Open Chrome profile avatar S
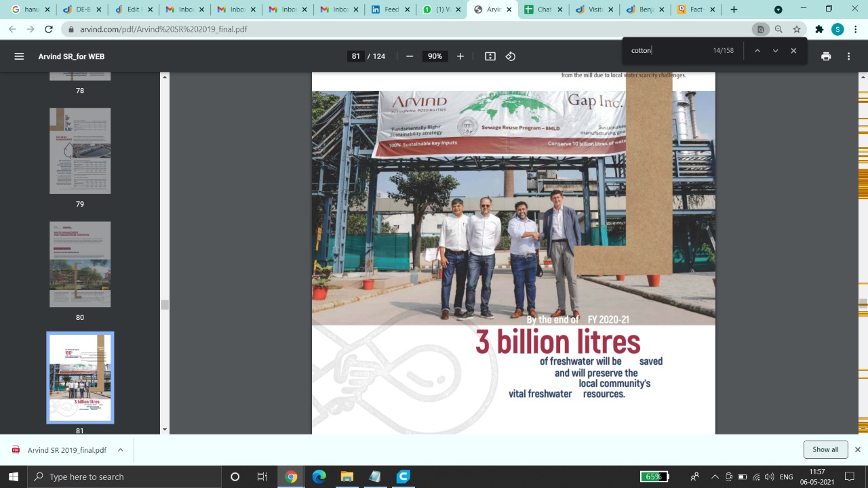Screen dimensions: 868x488 [837, 29]
